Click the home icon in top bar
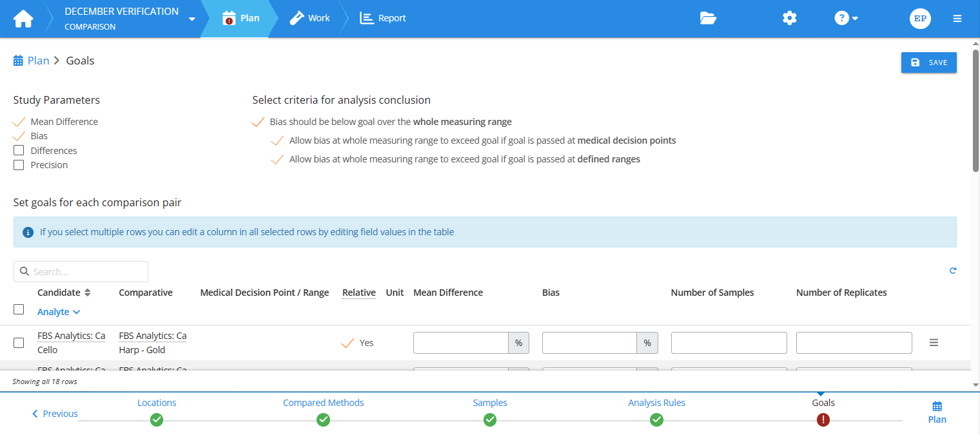The image size is (980, 435). 23,19
